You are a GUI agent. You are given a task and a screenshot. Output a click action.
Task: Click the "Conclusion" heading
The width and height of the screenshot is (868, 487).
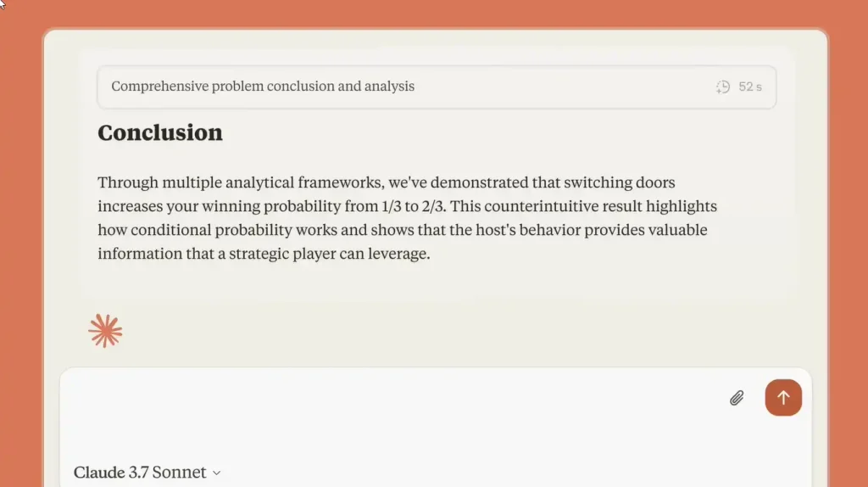click(x=160, y=132)
